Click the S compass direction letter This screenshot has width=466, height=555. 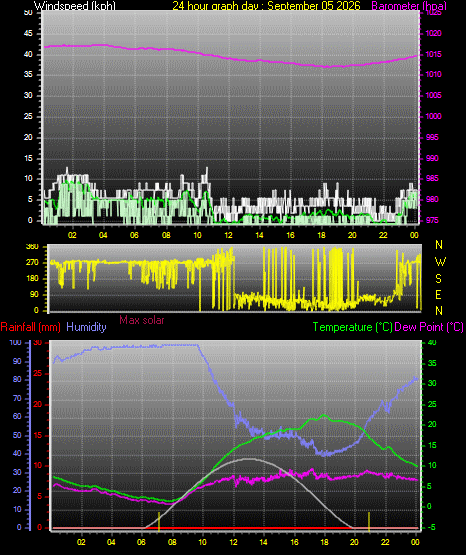(x=438, y=279)
